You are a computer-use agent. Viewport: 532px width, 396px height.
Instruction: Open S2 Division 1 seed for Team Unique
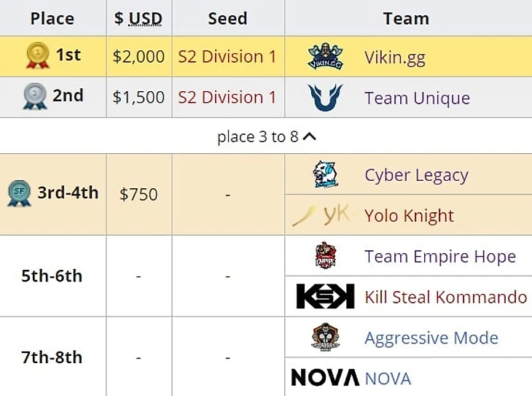[227, 98]
